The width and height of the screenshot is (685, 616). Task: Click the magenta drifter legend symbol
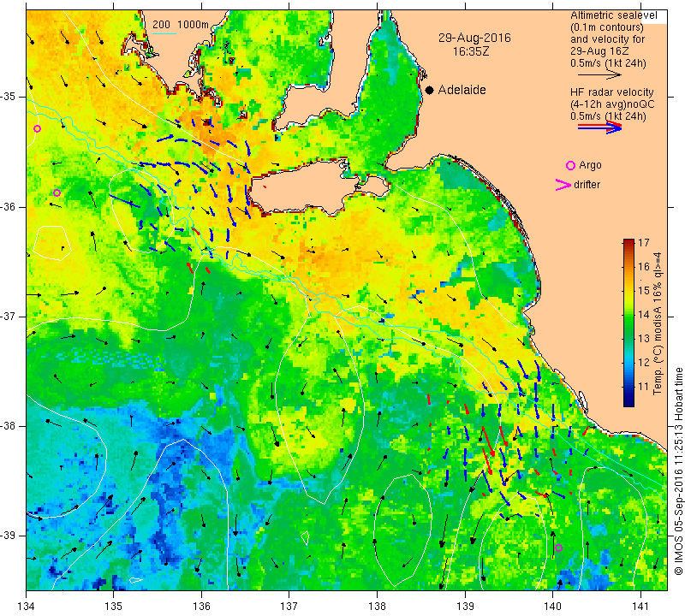point(563,185)
